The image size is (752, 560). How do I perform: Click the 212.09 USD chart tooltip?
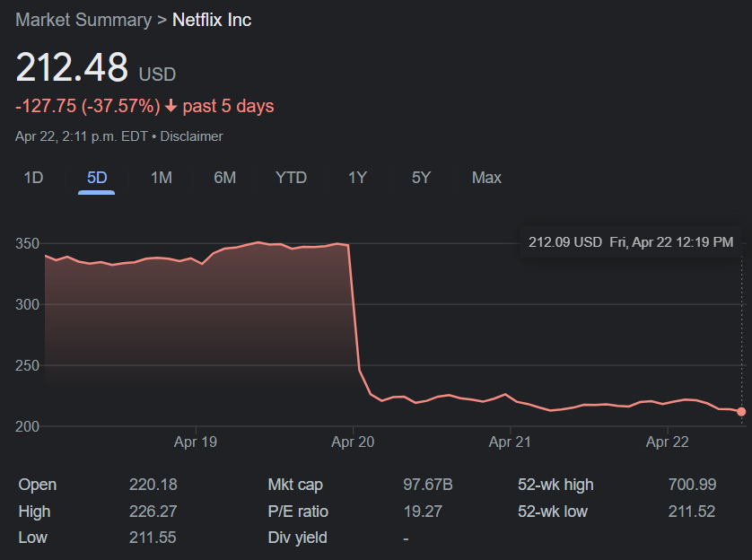tap(631, 242)
